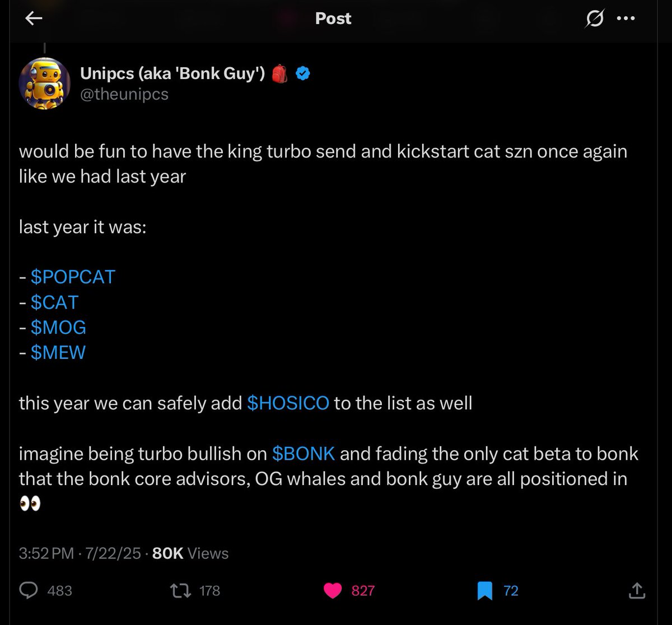The height and width of the screenshot is (625, 672).
Task: Click the robot profile avatar
Action: 45,83
